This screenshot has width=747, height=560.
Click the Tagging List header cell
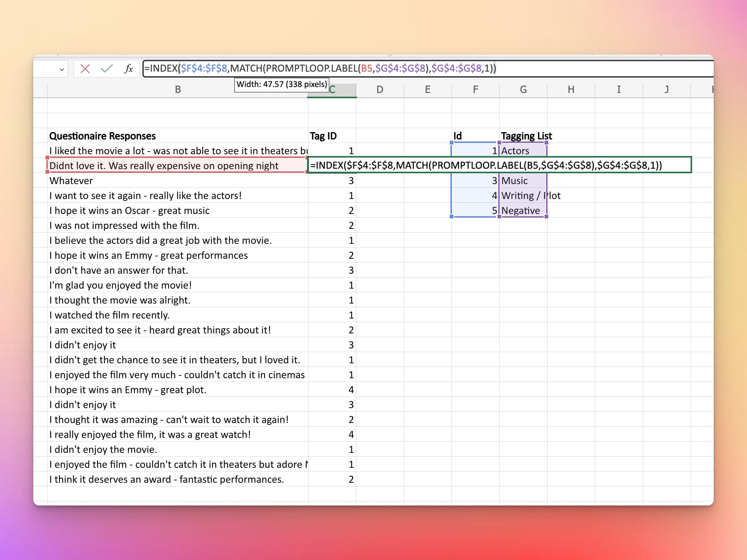pos(526,136)
